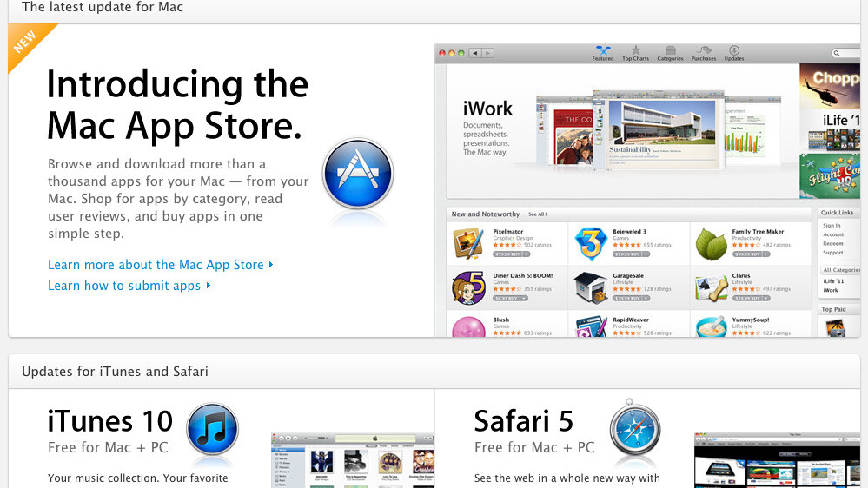Click Learn more about the Mac App Store
868x488 pixels.
coord(160,265)
